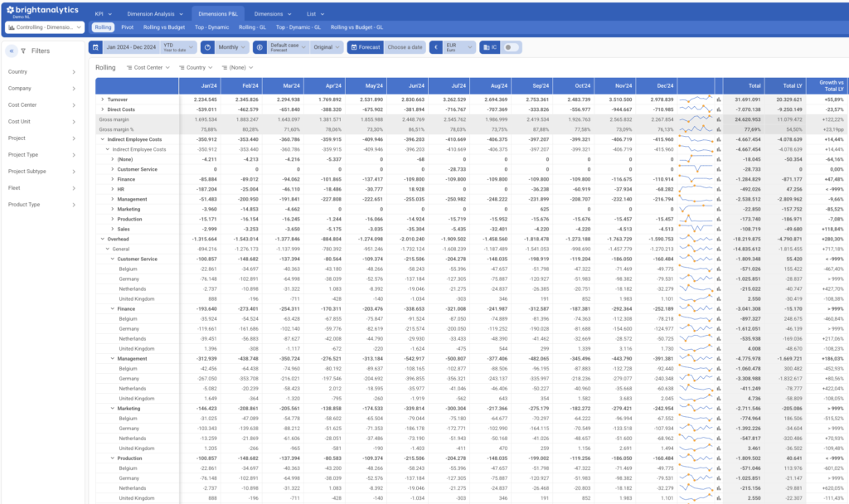Open the (None) grouping dropdown
This screenshot has width=849, height=504.
pos(237,68)
